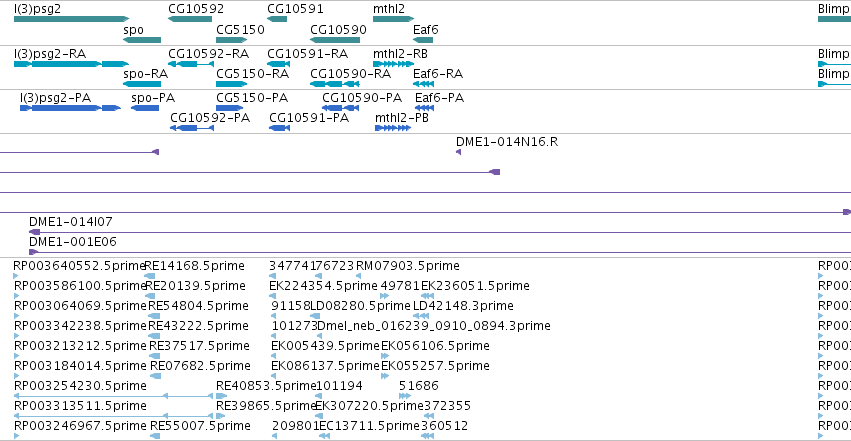The image size is (851, 441).
Task: Select RP003184014.5prime EST label
Action: point(80,366)
